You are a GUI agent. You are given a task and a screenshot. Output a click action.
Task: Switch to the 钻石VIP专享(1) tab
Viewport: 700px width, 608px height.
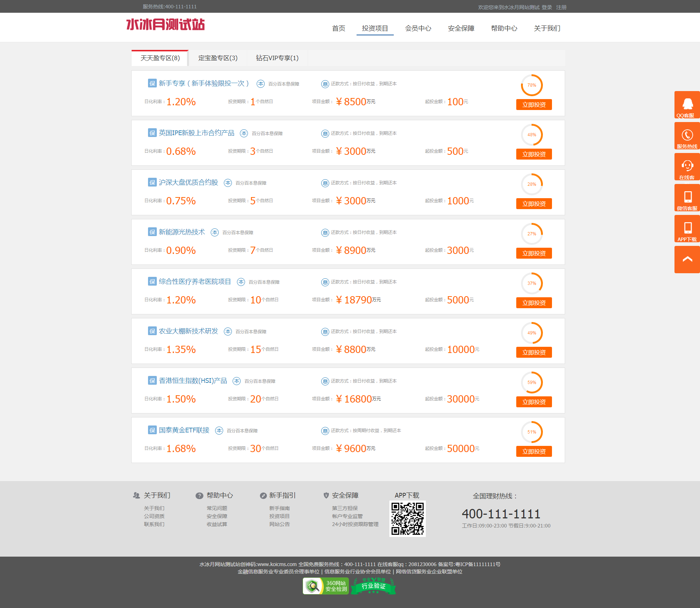click(277, 58)
